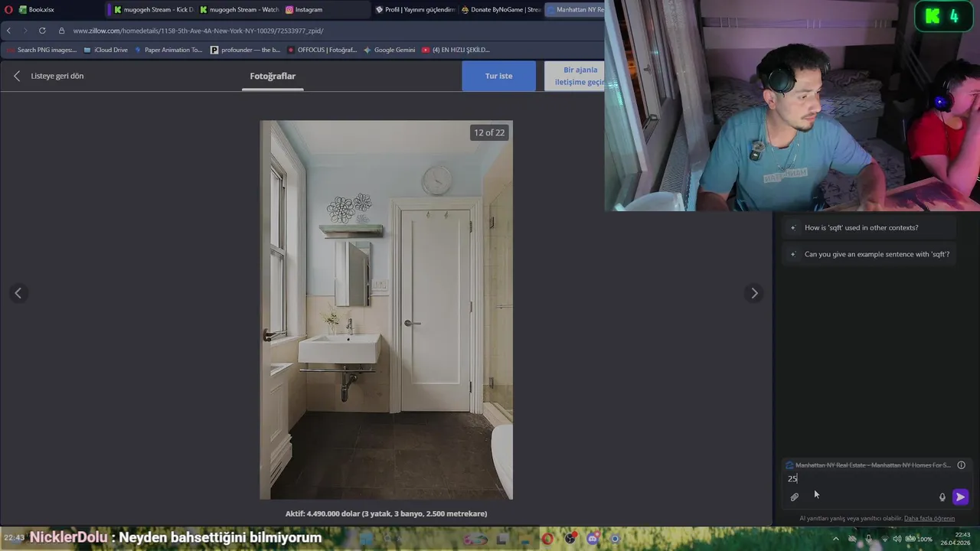The width and height of the screenshot is (980, 551).
Task: Select the Manhattan NY Real Estate tab
Action: click(x=575, y=10)
